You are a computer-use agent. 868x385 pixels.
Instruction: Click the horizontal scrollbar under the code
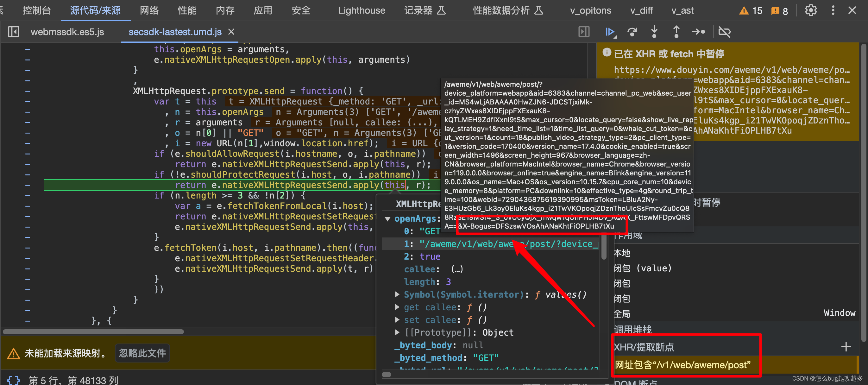(x=93, y=332)
